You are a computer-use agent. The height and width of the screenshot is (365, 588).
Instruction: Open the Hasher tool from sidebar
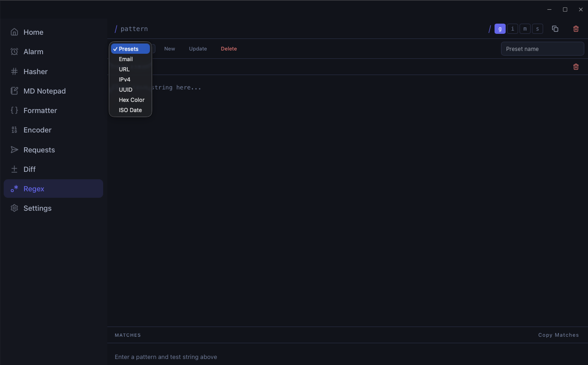tap(35, 71)
